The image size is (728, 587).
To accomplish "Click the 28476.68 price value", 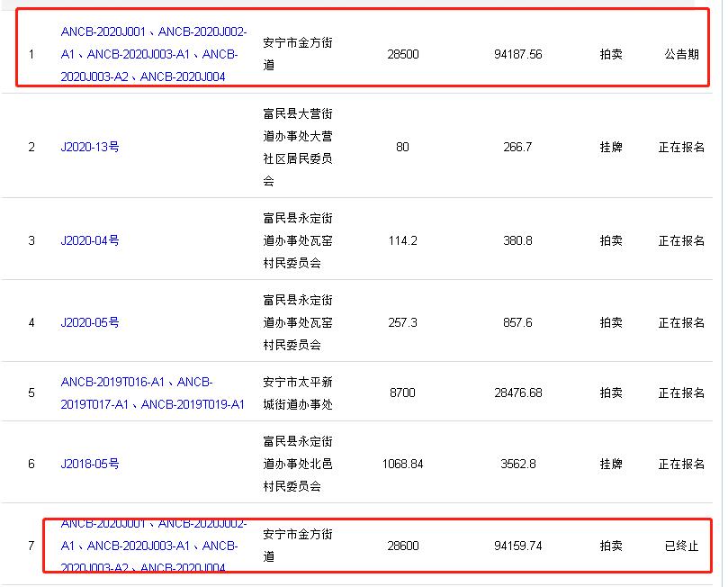I will click(x=517, y=393).
